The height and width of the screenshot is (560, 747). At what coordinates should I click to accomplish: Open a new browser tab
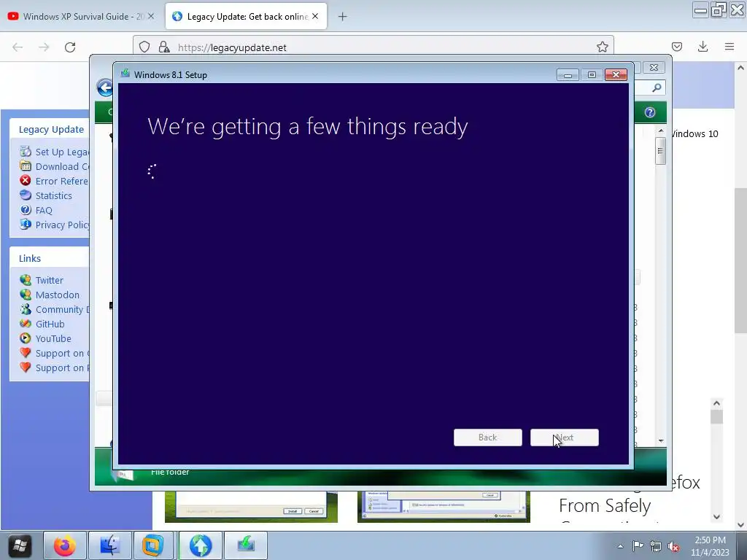coord(342,17)
